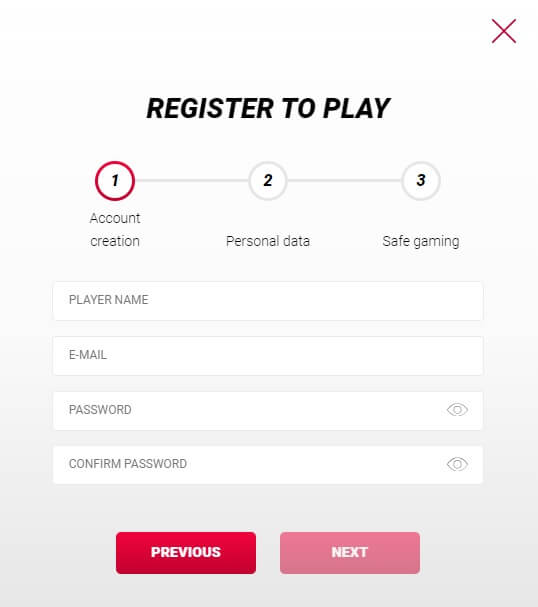
Task: Open the 'Safe gaming' step label
Action: [421, 242]
